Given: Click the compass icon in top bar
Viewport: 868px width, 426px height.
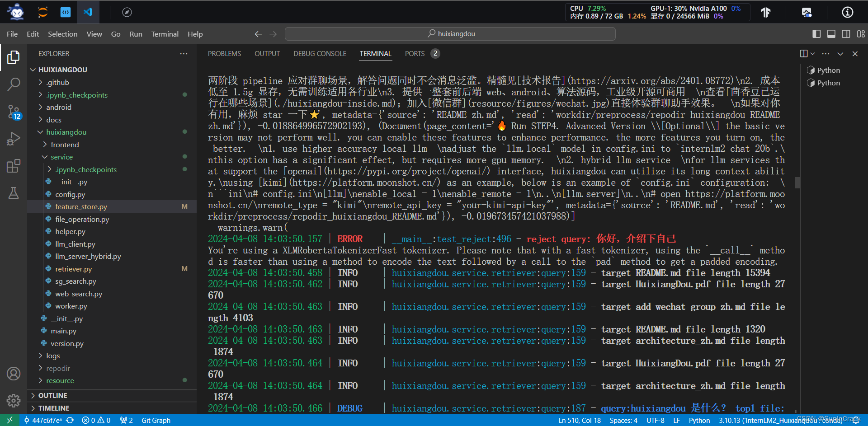Looking at the screenshot, I should pos(127,12).
